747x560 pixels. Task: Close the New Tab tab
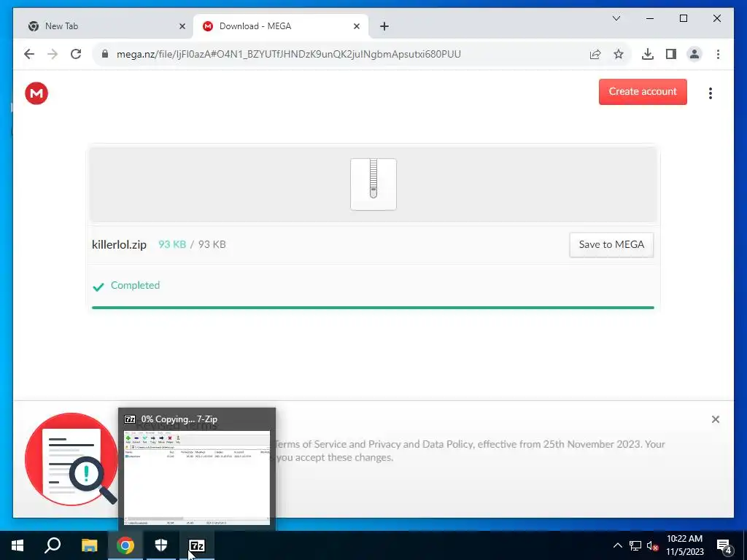click(182, 26)
